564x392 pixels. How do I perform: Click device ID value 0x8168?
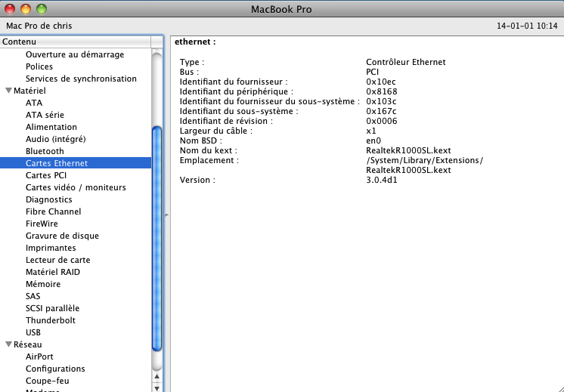pyautogui.click(x=382, y=91)
